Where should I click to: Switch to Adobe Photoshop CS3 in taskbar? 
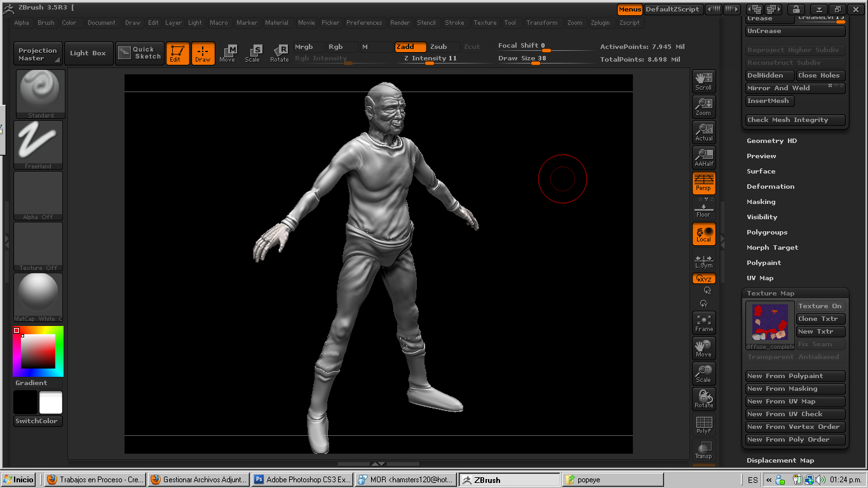(302, 480)
